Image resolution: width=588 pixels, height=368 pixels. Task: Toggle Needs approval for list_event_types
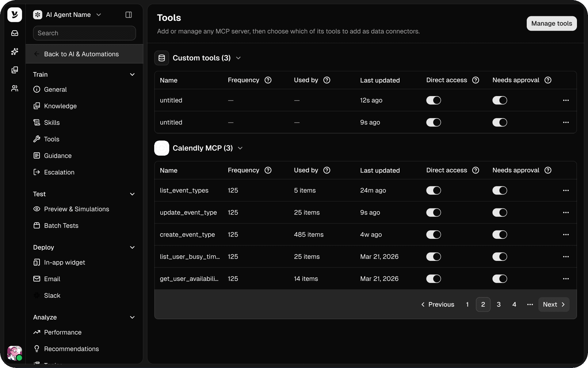coord(500,191)
